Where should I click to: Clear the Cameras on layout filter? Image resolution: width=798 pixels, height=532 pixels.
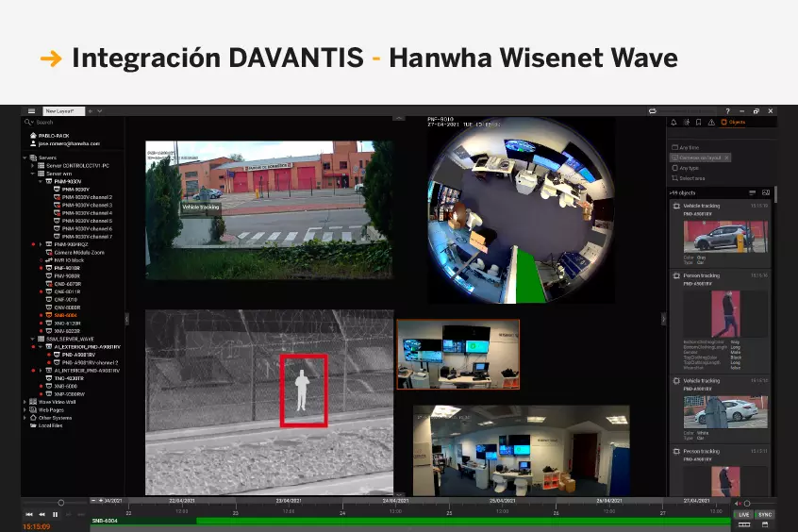pyautogui.click(x=726, y=158)
